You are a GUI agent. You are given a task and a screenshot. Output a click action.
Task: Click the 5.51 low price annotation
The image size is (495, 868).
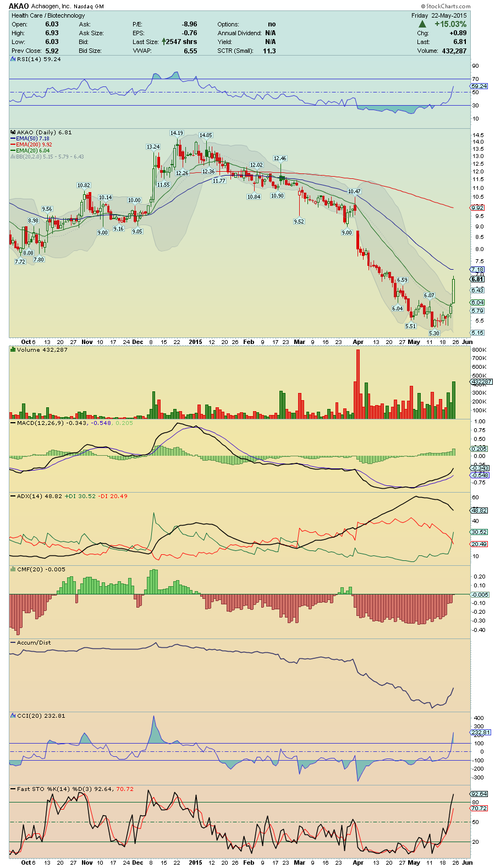tap(411, 326)
